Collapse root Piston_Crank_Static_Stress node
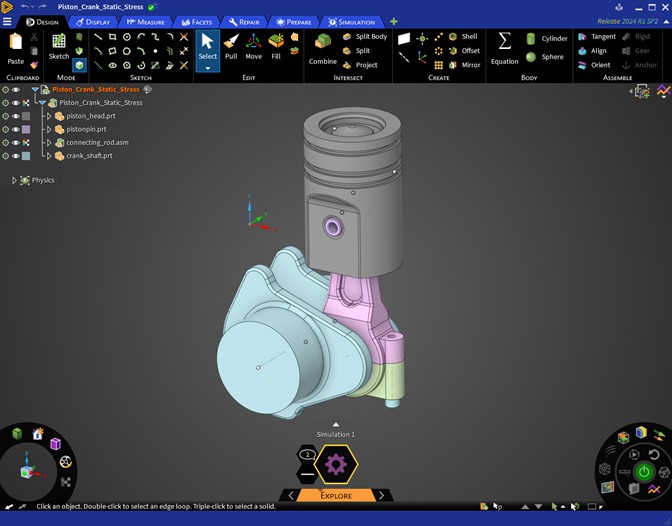672x526 pixels. coord(35,90)
